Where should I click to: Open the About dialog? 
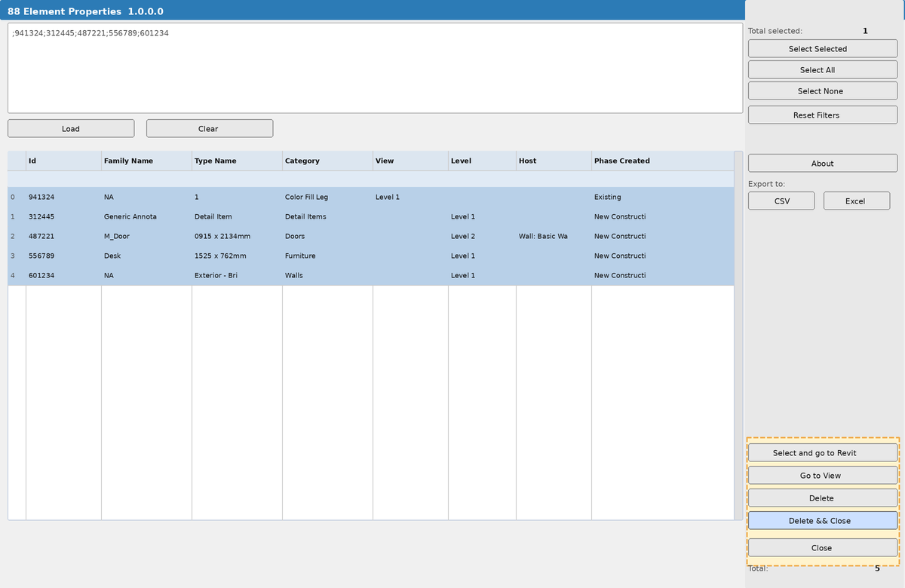pos(822,163)
